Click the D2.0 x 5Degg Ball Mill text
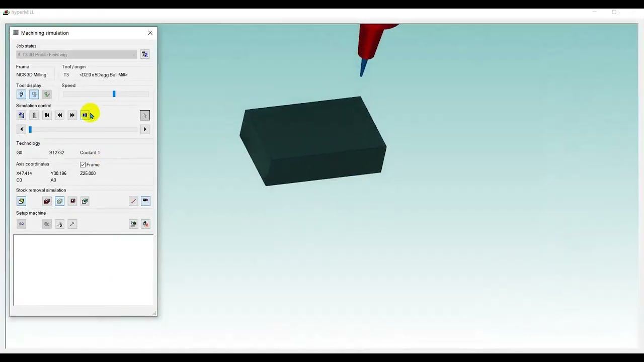644x362 pixels. point(103,75)
